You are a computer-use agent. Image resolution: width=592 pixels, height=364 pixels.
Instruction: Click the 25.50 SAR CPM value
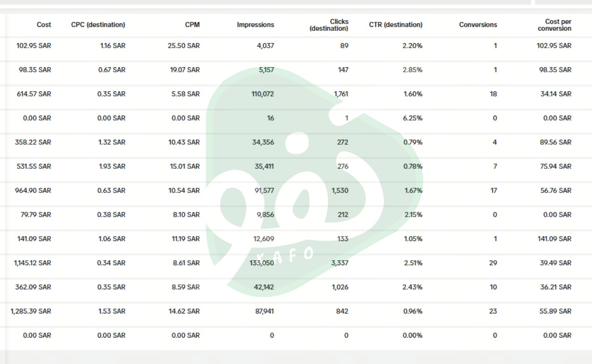pyautogui.click(x=184, y=45)
